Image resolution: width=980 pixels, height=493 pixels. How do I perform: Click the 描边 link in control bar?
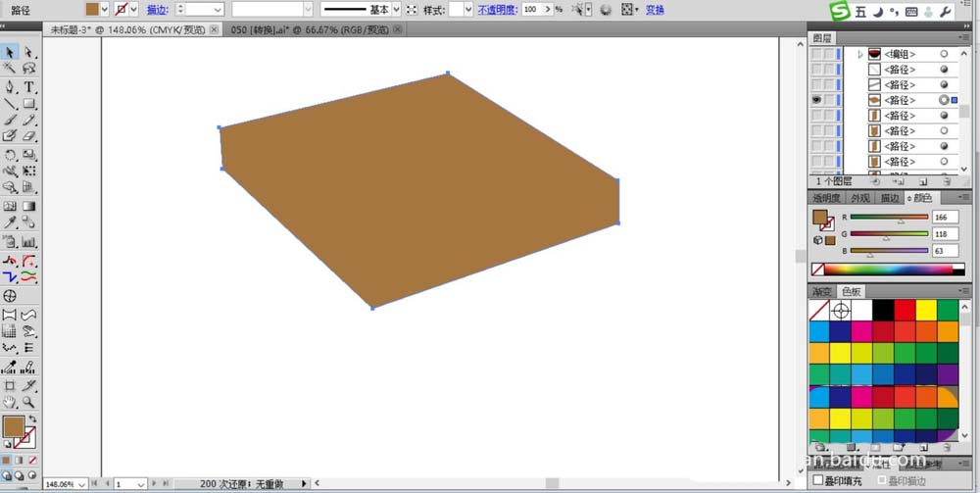(x=157, y=10)
